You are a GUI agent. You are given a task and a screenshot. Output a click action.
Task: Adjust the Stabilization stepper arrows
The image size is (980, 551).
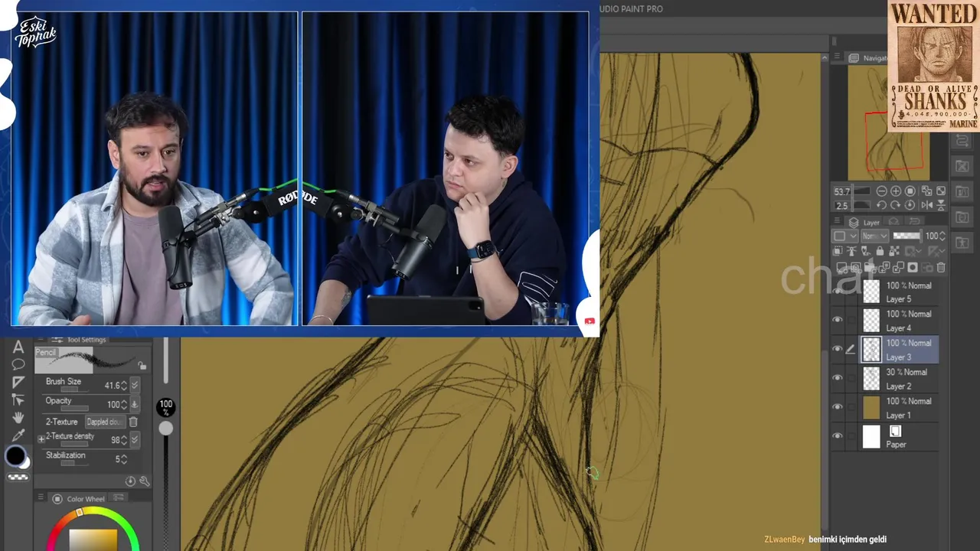124,459
